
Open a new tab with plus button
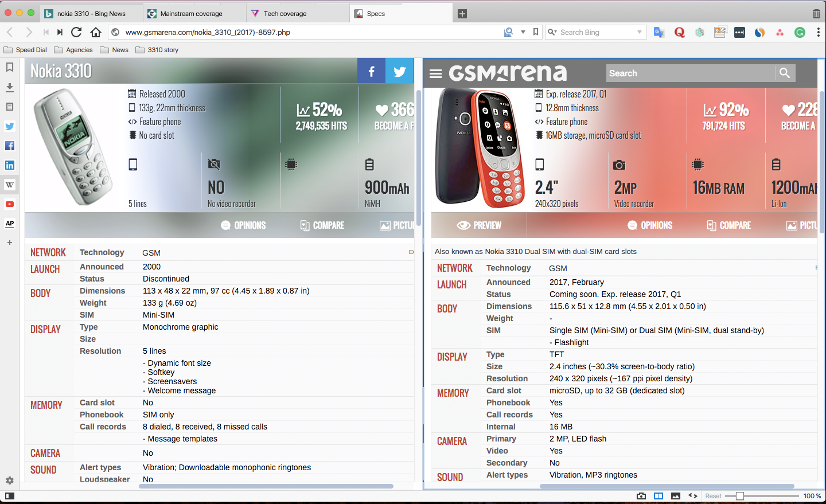click(462, 14)
